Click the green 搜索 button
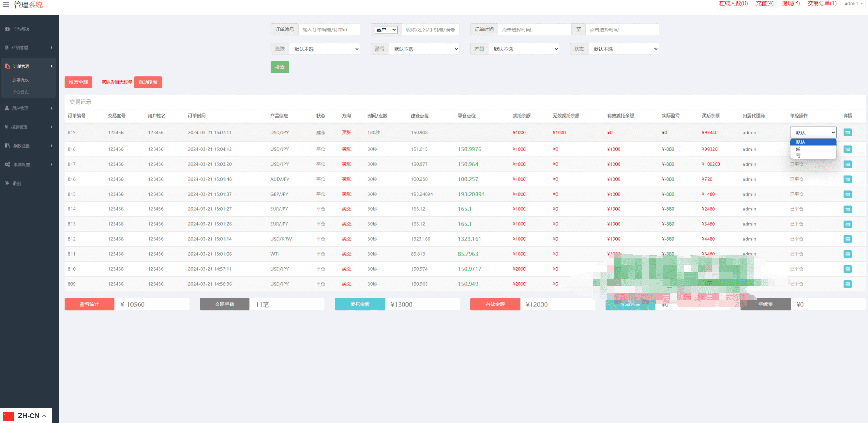 [280, 67]
